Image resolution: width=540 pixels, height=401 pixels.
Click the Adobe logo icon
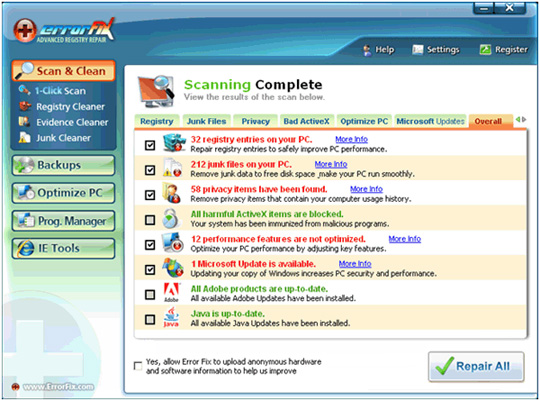point(172,292)
